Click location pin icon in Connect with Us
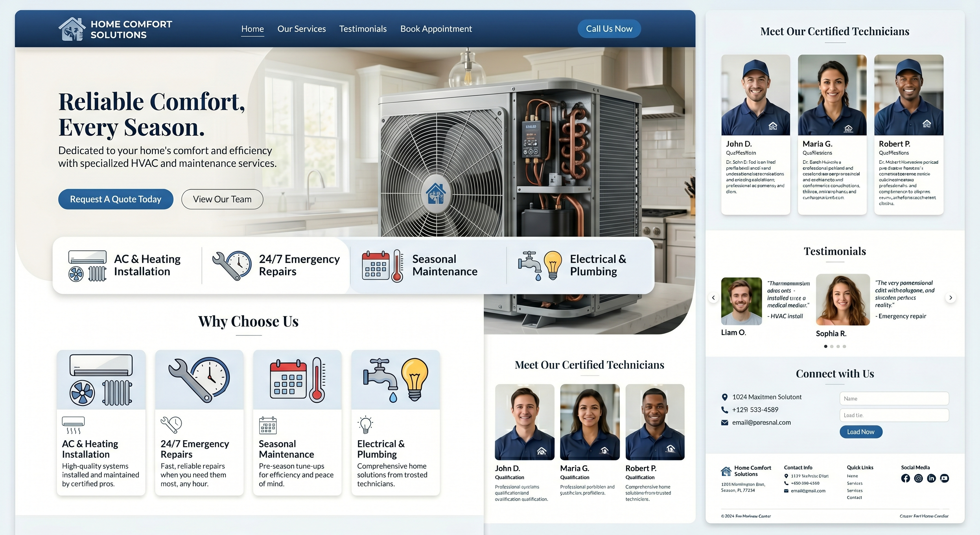The image size is (980, 535). [725, 397]
